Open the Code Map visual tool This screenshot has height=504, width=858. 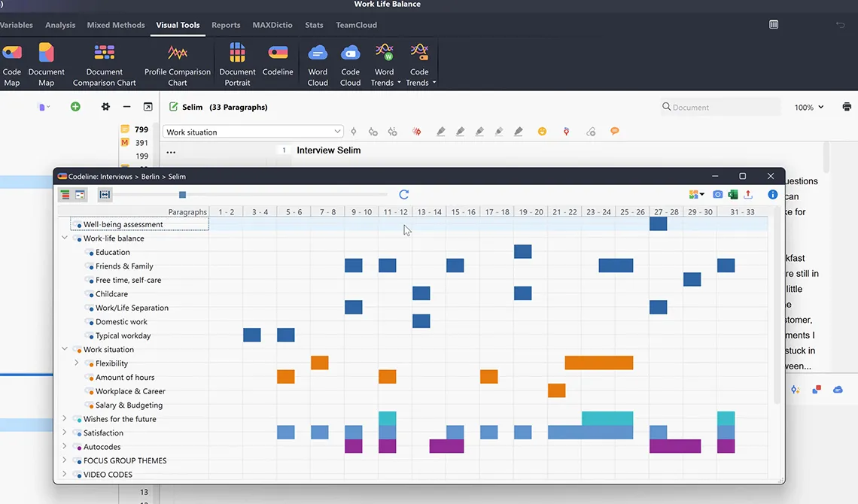11,65
